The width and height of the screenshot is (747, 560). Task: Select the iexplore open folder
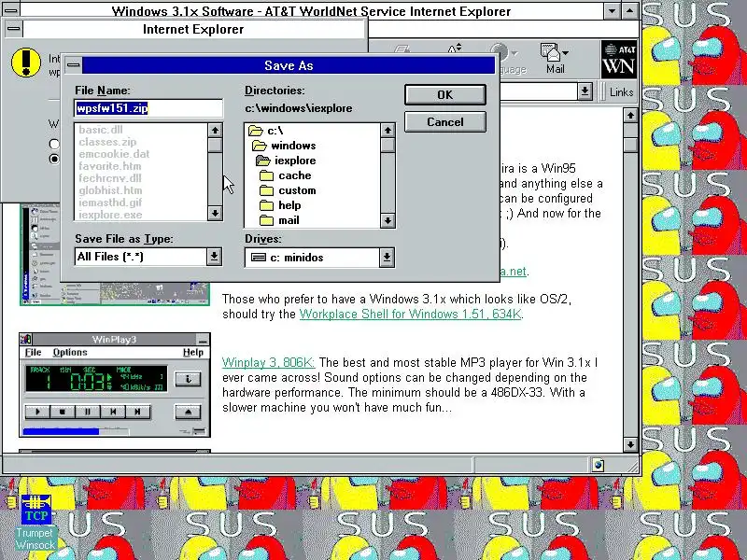point(286,161)
